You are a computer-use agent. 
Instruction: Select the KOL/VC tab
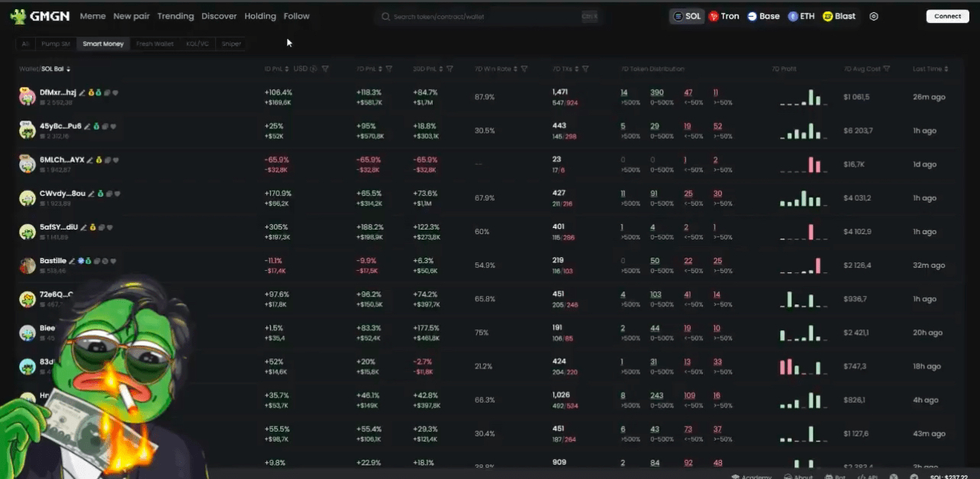pos(198,44)
